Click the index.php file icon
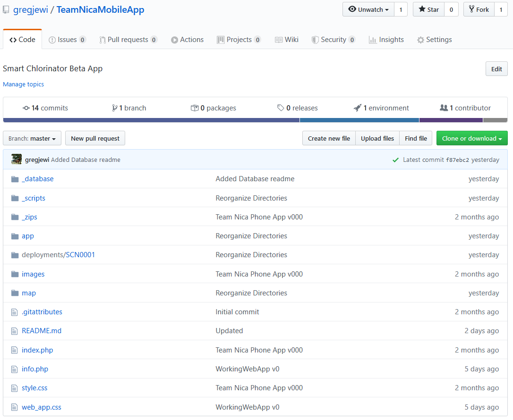Screen dimensions: 513x420 (x=14, y=350)
